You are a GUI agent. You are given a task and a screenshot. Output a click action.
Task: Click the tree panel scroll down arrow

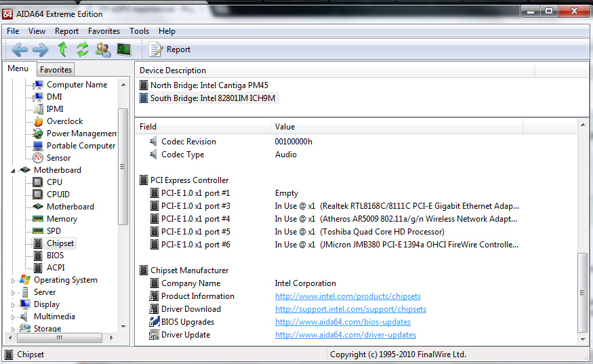[x=123, y=327]
